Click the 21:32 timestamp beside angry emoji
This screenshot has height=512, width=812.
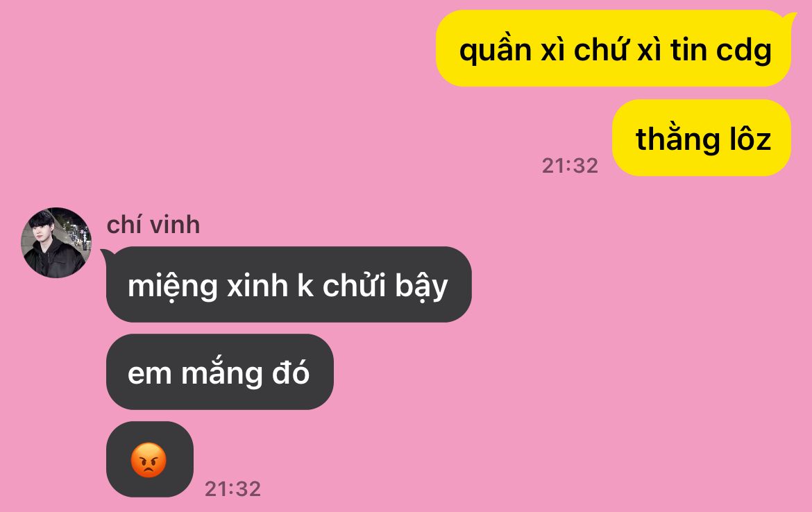tap(232, 488)
